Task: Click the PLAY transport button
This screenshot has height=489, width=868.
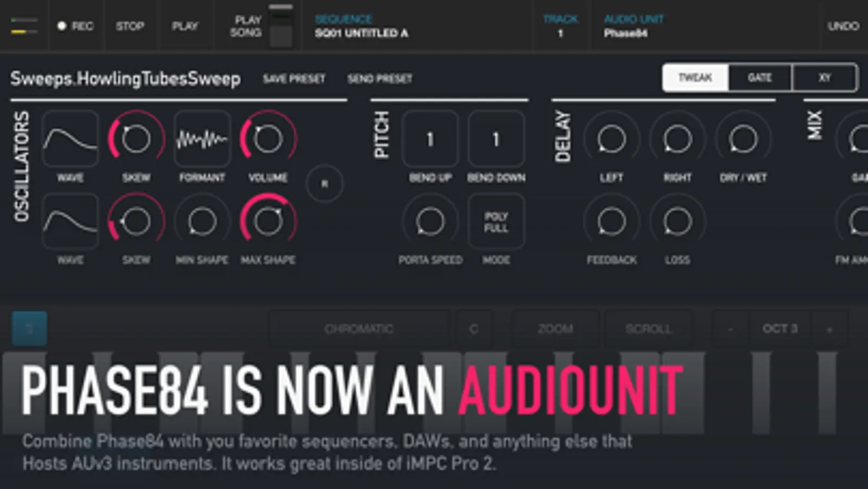Action: pyautogui.click(x=185, y=26)
